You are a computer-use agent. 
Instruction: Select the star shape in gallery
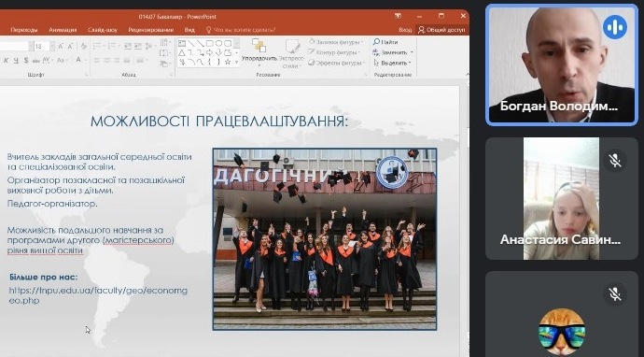[228, 62]
